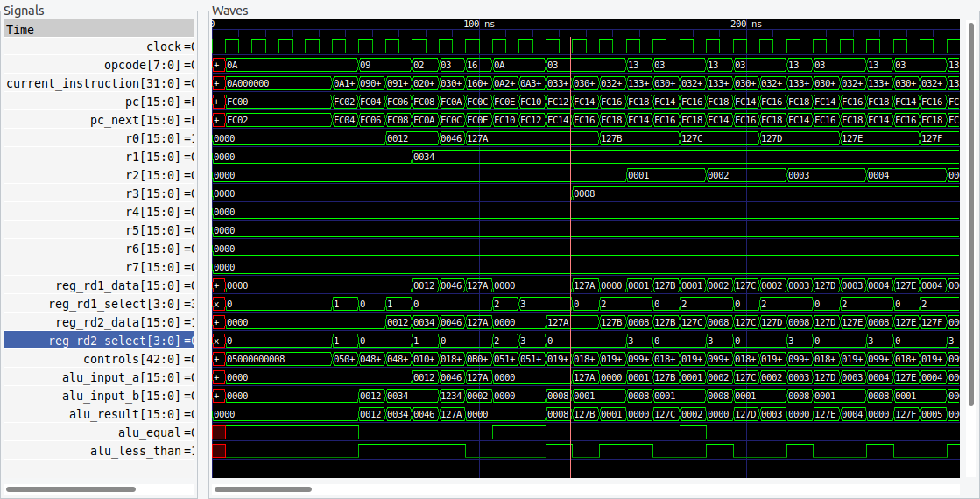Click the 0046 value in alu_result wave
This screenshot has height=499, width=980.
pyautogui.click(x=424, y=414)
